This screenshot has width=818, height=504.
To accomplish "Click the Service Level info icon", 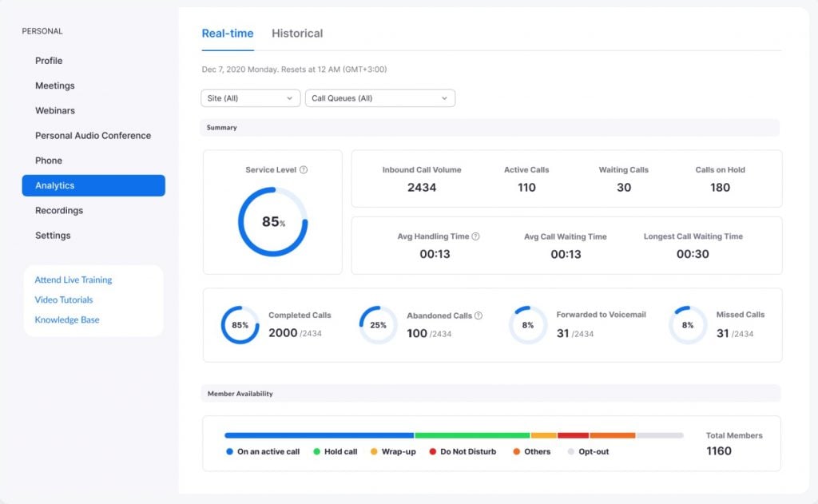I will click(303, 169).
